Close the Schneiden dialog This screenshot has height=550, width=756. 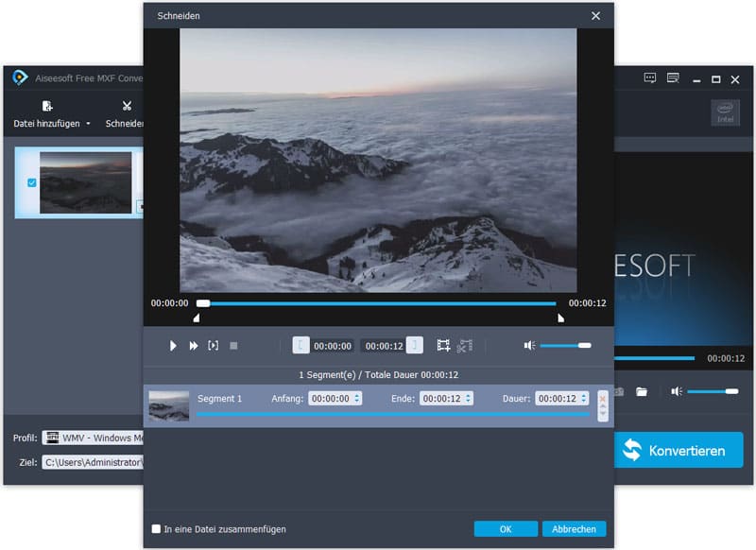point(596,16)
